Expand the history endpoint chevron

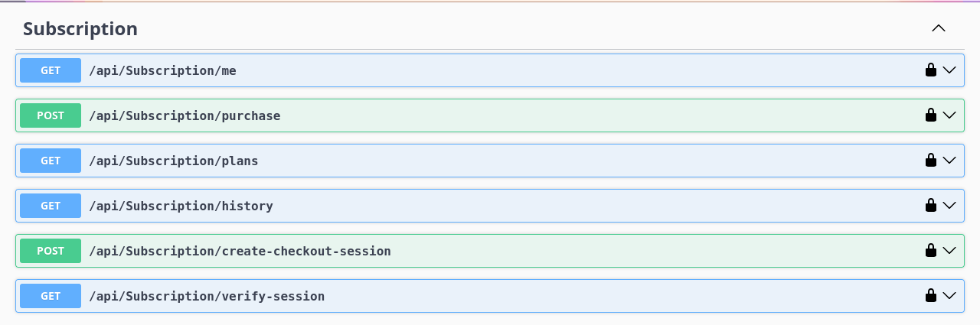tap(949, 206)
